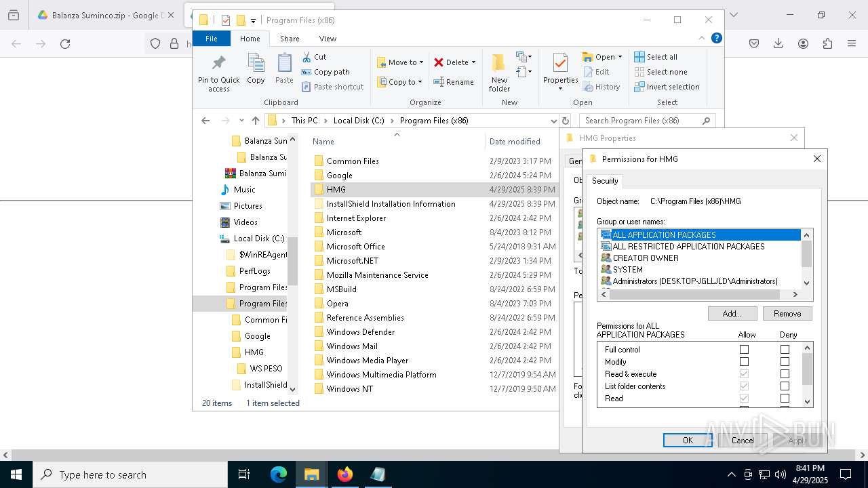Click Select all in ribbon
This screenshot has width=868, height=488.
click(x=656, y=57)
